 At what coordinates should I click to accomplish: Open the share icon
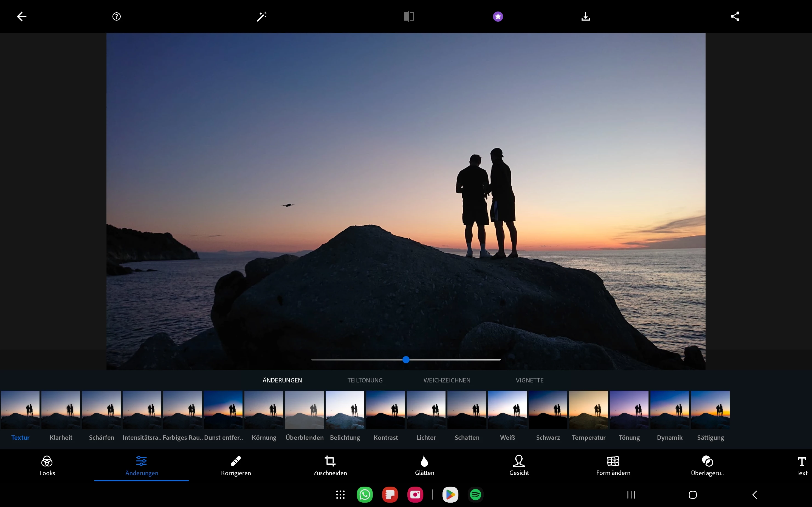pos(735,16)
